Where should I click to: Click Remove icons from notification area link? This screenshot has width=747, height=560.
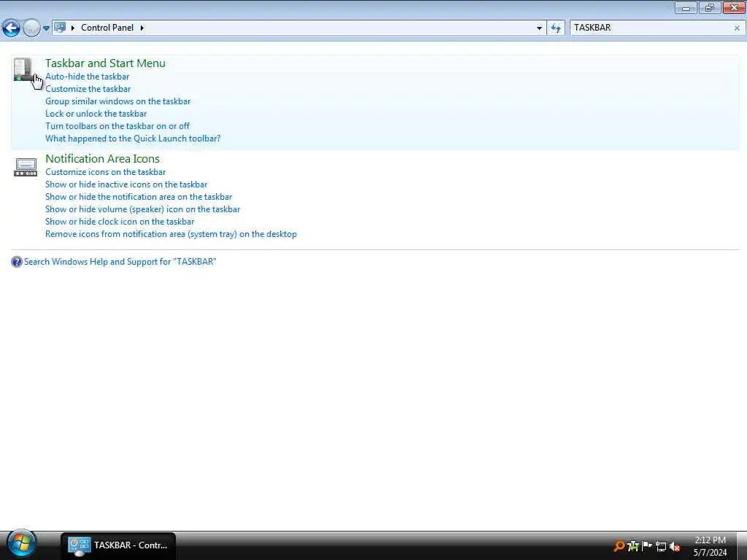pyautogui.click(x=171, y=234)
